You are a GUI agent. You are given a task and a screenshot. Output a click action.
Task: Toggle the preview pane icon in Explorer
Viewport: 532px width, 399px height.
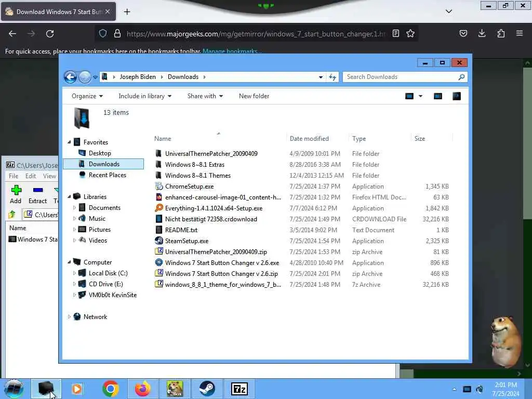click(438, 96)
